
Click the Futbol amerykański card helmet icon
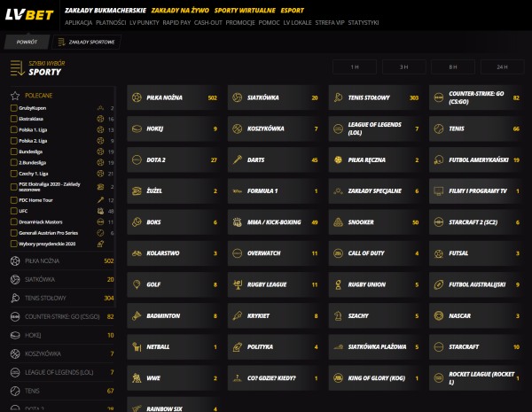coord(439,159)
